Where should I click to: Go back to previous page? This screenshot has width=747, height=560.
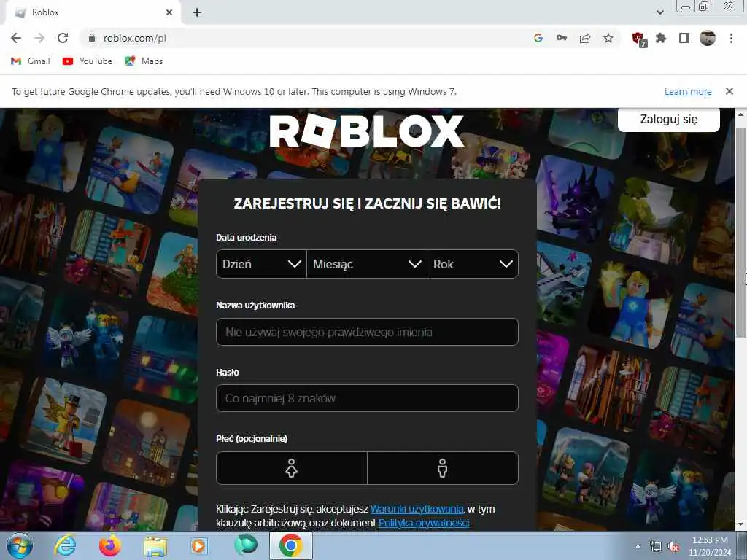click(16, 38)
